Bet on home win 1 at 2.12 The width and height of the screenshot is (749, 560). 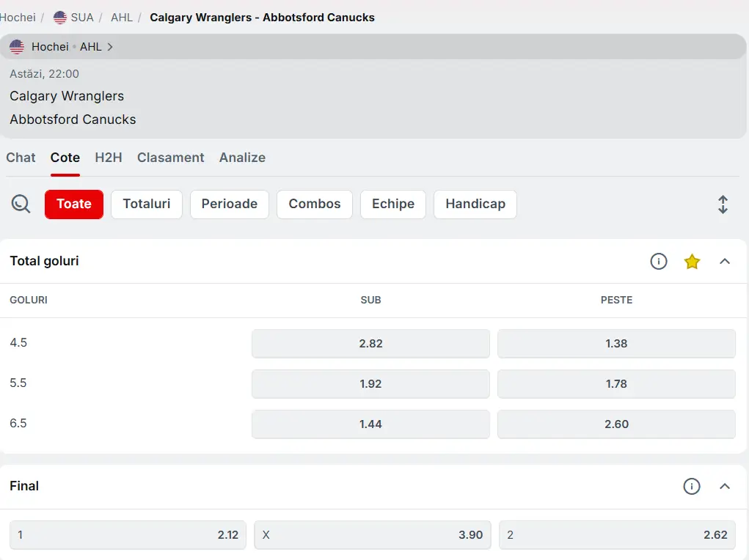pos(128,535)
